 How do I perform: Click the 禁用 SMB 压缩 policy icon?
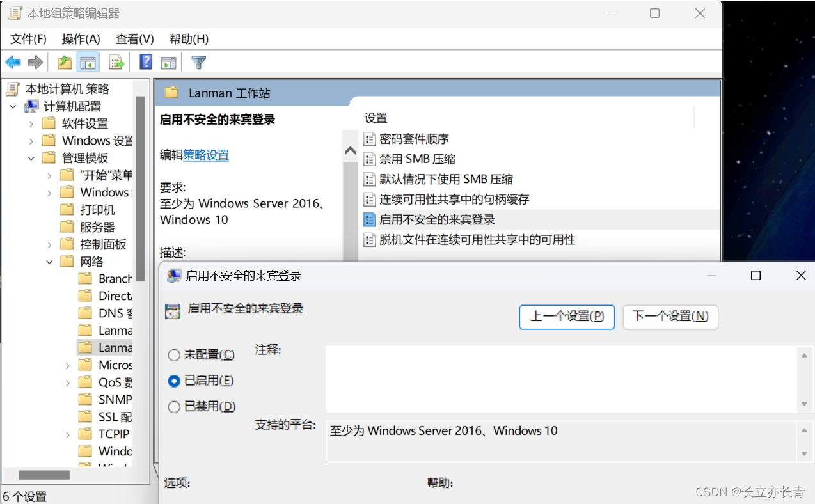point(369,159)
